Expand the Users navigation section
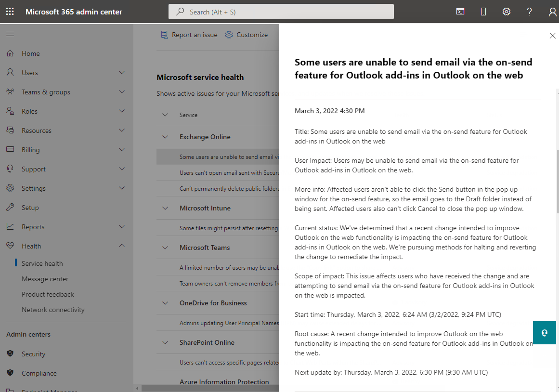Viewport: 559px width, 392px height. coord(122,72)
